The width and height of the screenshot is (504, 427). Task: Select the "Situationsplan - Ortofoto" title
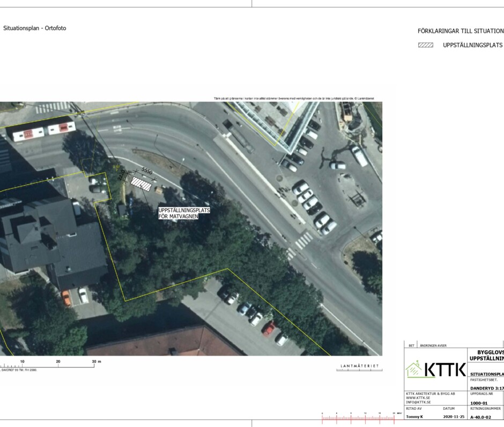[x=35, y=28]
